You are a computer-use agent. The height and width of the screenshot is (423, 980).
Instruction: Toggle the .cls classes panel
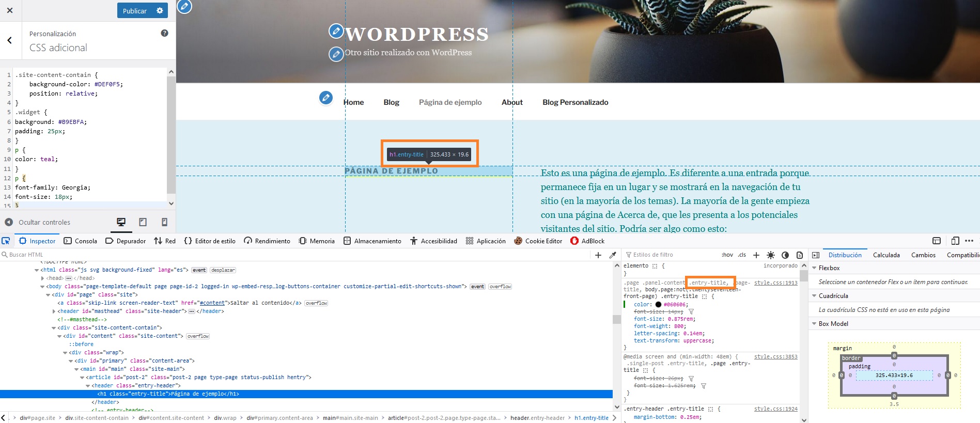742,255
